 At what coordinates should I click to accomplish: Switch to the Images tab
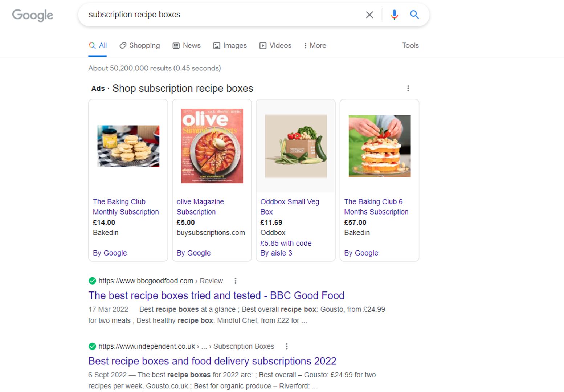230,45
